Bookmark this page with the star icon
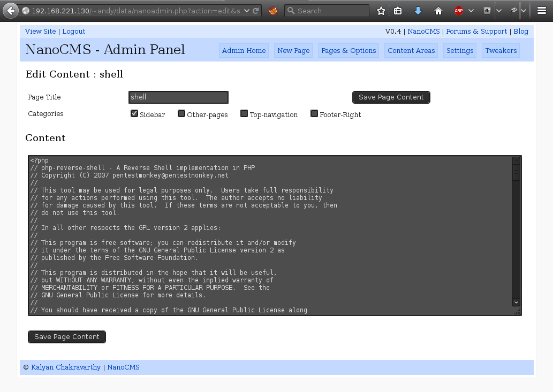553x392 pixels. [x=381, y=10]
